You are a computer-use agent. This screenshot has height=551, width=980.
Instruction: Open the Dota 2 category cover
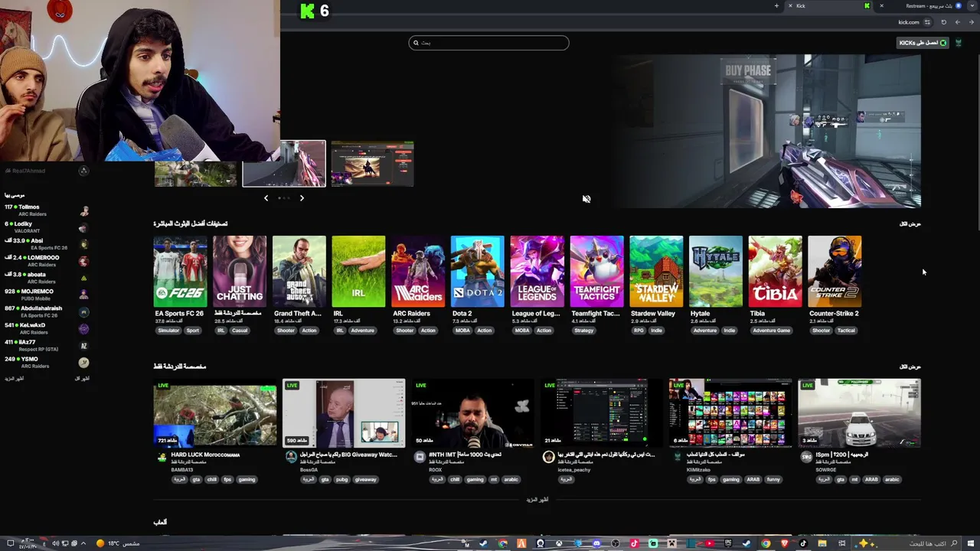click(478, 272)
